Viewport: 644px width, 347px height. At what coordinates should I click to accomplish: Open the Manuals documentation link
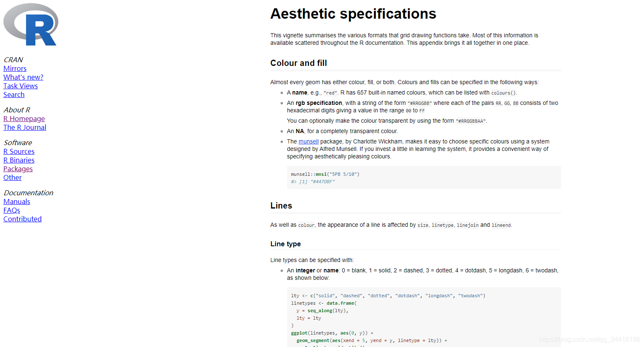pos(17,201)
